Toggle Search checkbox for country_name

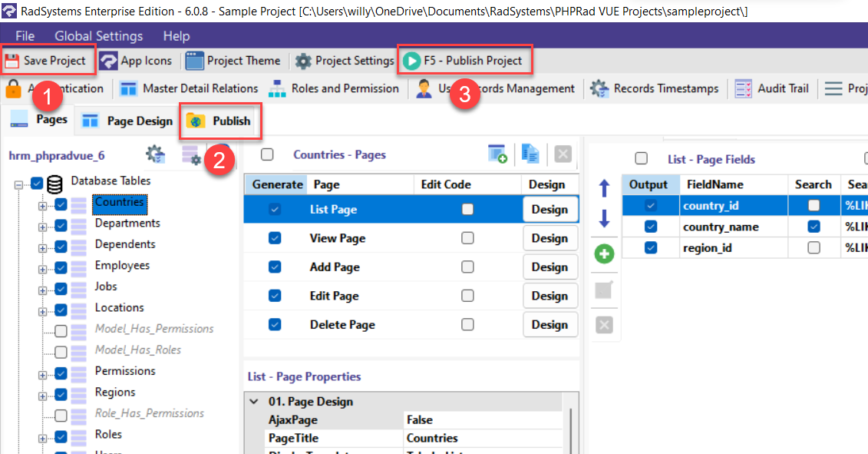[814, 226]
